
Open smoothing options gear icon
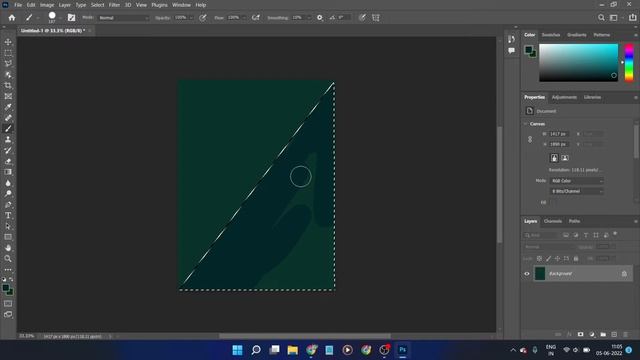point(320,18)
